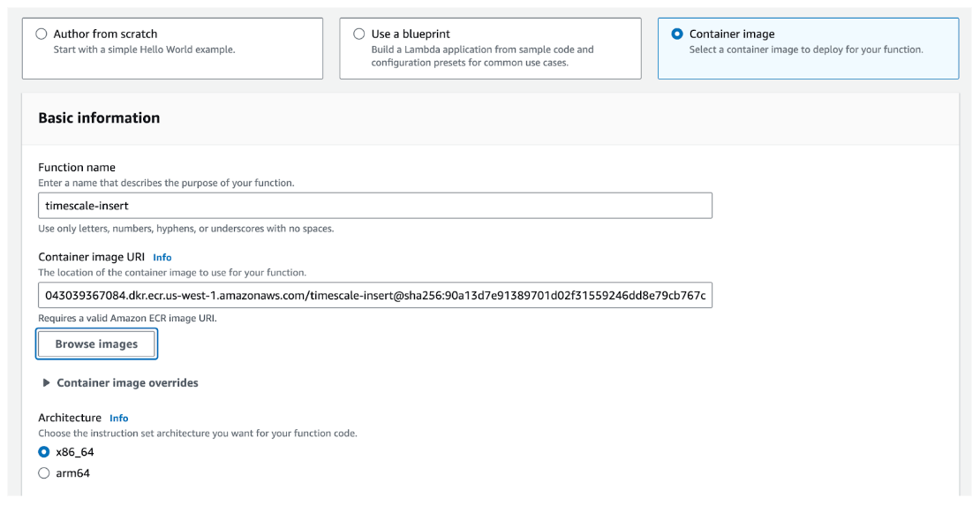This screenshot has width=980, height=506.
Task: Select the Container image radio button
Action: pos(677,34)
